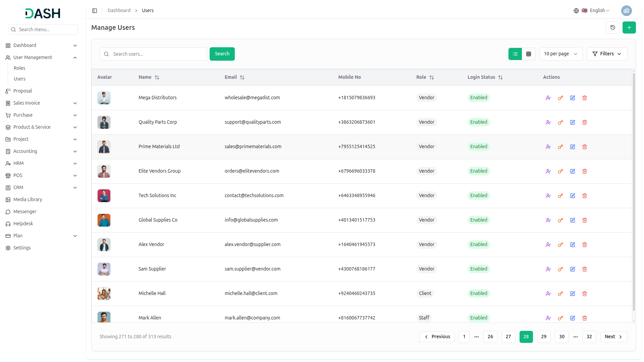Click Tech Solutions Inc avatar thumbnail

104,196
